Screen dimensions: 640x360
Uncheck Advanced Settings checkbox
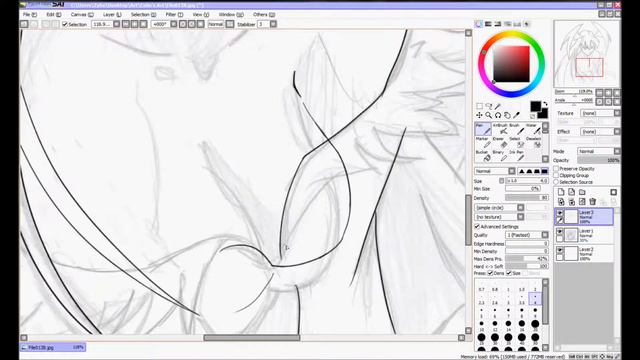pos(477,226)
